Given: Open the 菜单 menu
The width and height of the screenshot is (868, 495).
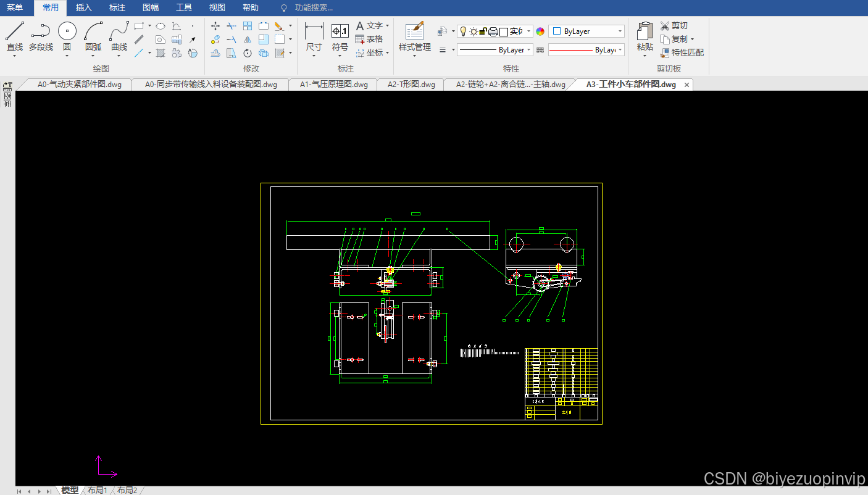Looking at the screenshot, I should (15, 7).
